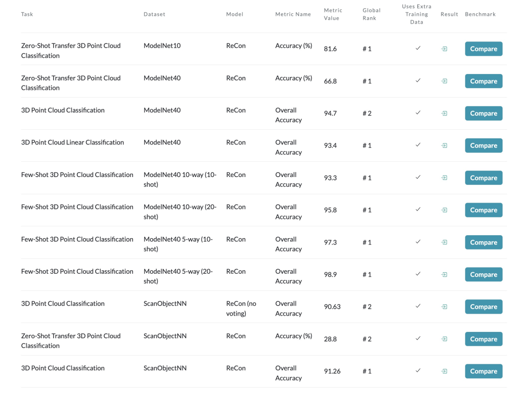Screen dimensions: 532x394
Task: Click result icon in ReCon (no voting) row
Action: (444, 307)
